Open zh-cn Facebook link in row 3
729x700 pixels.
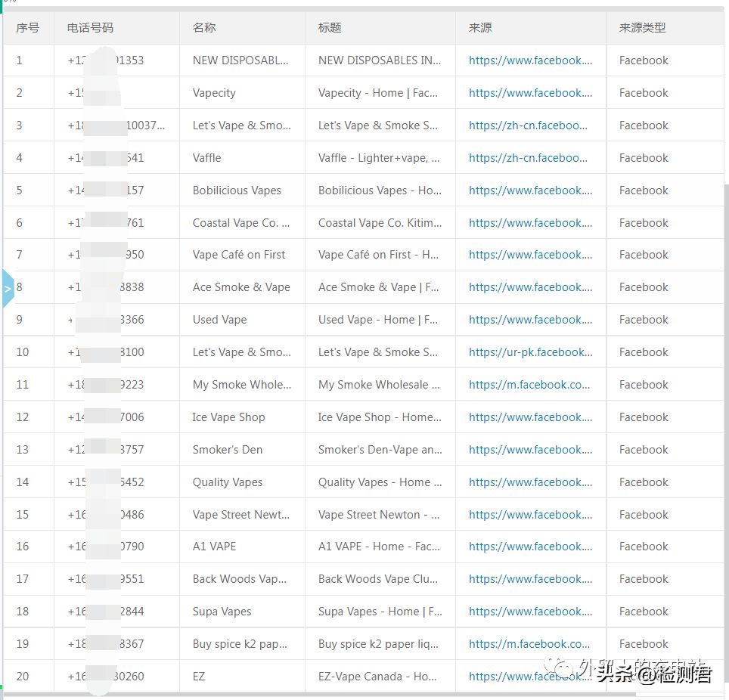528,125
